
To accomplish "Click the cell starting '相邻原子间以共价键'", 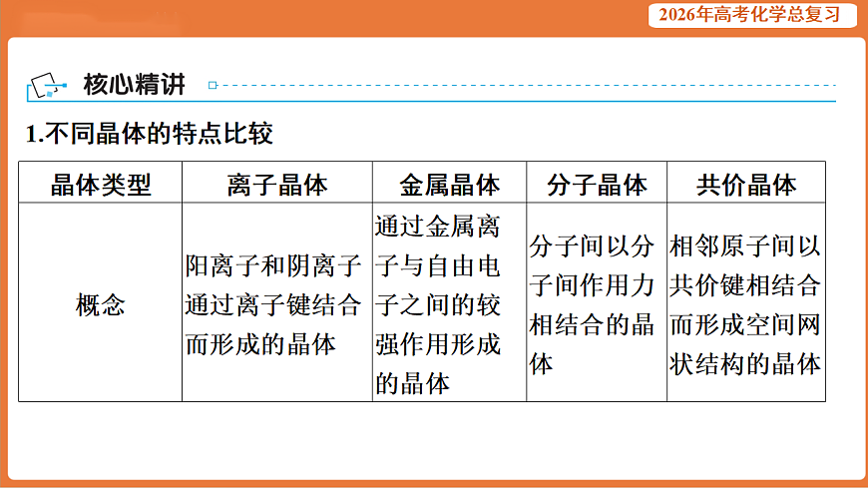I will [746, 302].
